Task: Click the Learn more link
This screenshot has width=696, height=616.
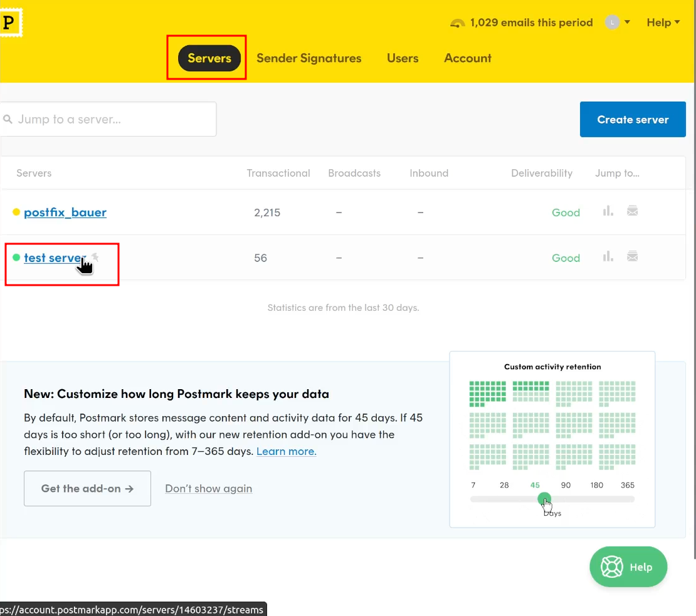Action: (287, 451)
